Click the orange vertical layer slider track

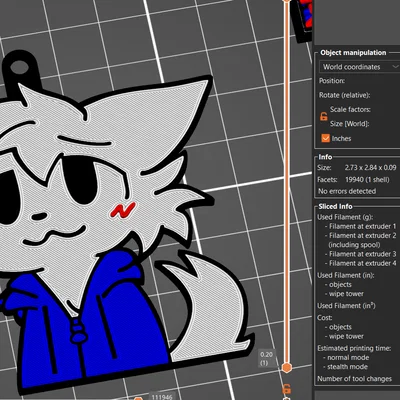[286, 183]
